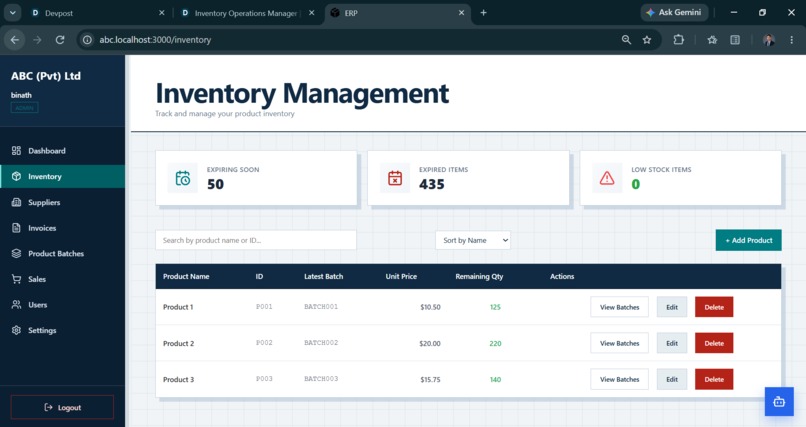Click the Invoices document icon
The image size is (806, 427).
coord(16,228)
